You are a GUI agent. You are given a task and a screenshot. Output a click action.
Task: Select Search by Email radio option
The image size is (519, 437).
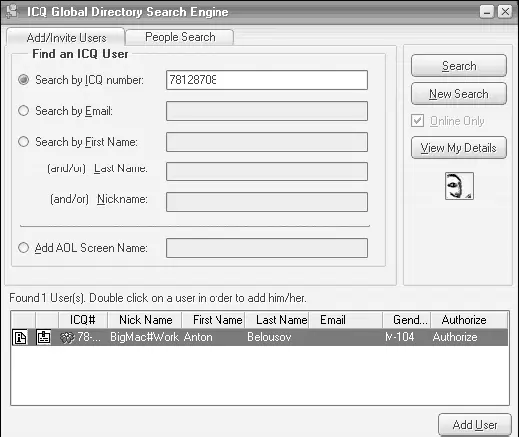coord(23,111)
